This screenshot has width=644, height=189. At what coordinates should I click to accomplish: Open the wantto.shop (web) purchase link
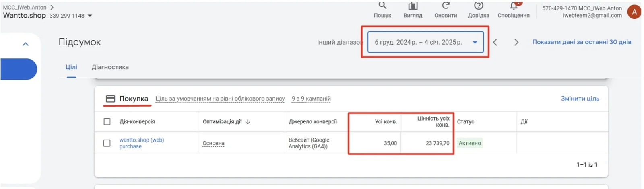click(x=142, y=143)
